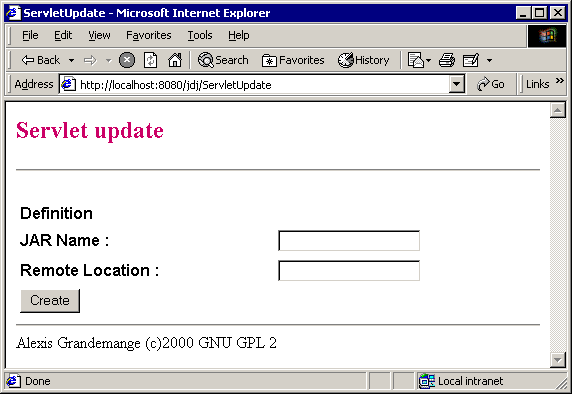Click the Done status text
The width and height of the screenshot is (572, 394).
pos(38,381)
